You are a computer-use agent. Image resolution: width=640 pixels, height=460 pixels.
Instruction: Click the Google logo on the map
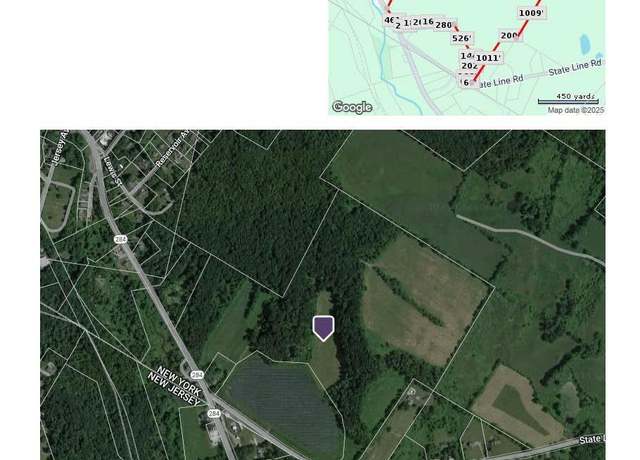(352, 107)
